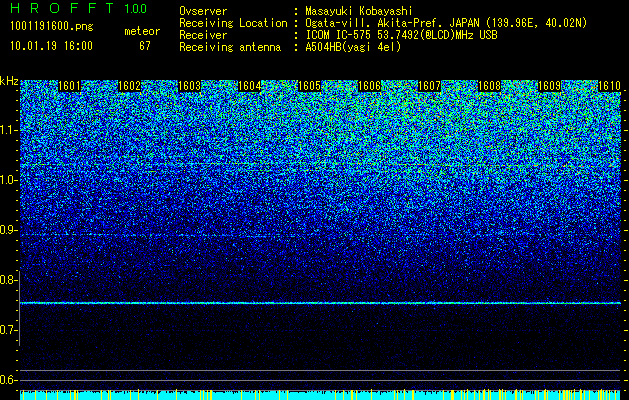Click the 1602 time marker
The height and width of the screenshot is (400, 629).
[130, 86]
